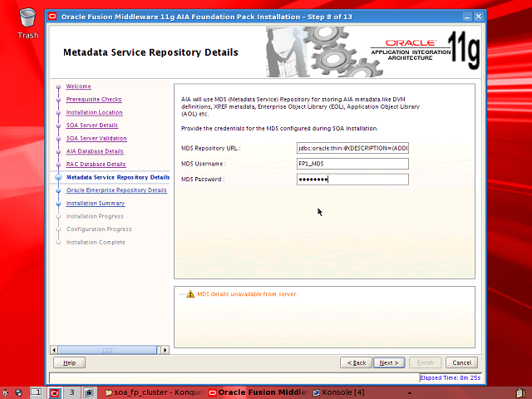Click the Oracle logo in the title bar
This screenshot has width=532, height=399.
[52, 17]
